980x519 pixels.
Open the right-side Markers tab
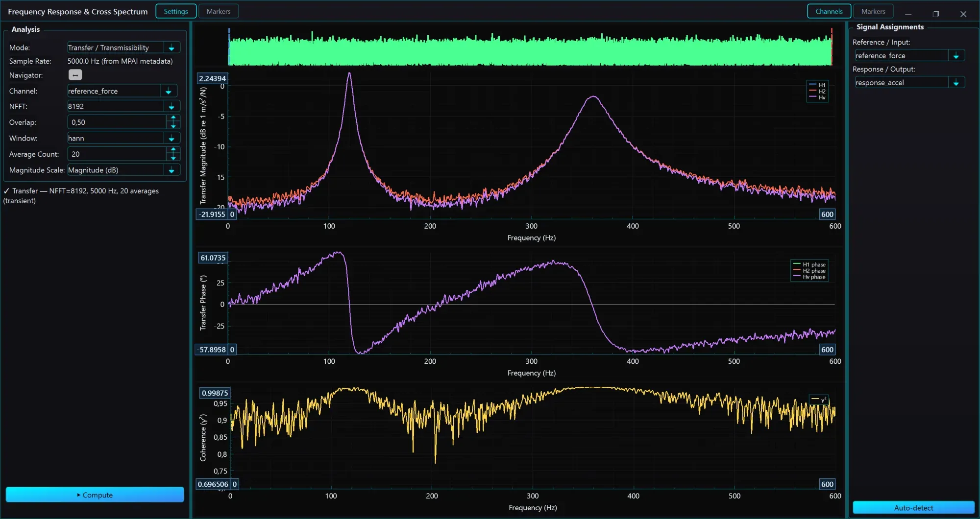tap(873, 11)
